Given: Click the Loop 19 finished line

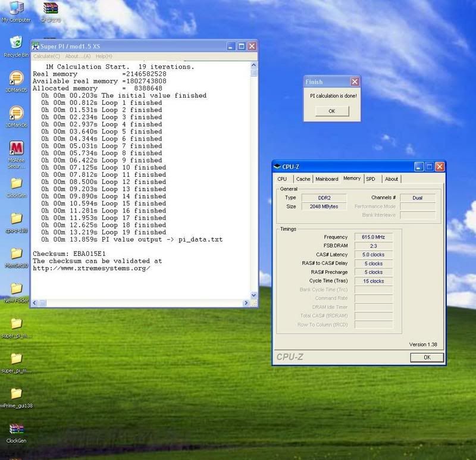Looking at the screenshot, I should (x=104, y=232).
